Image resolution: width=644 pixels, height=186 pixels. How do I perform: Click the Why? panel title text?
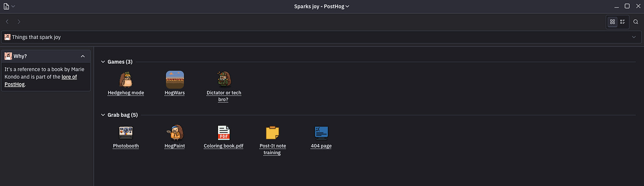coord(20,56)
